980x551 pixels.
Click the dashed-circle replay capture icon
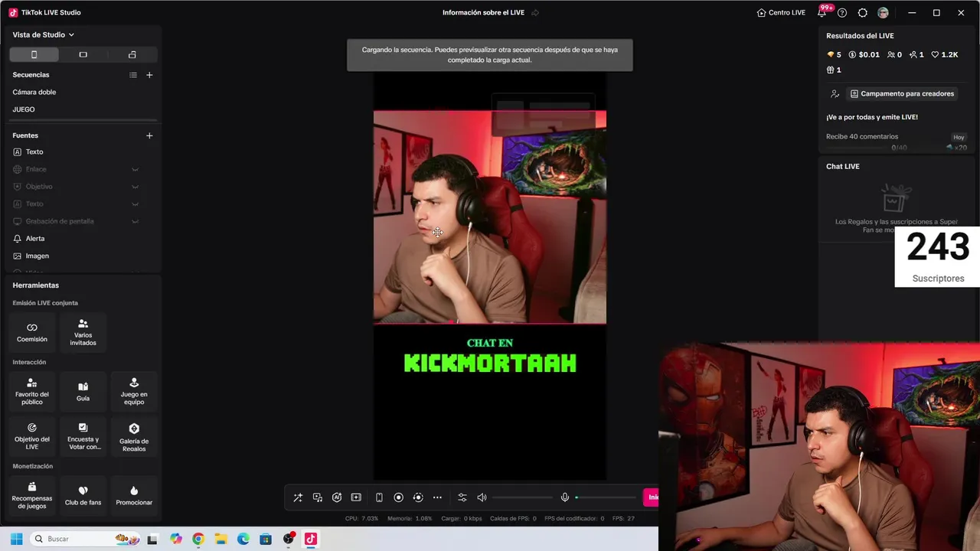418,497
